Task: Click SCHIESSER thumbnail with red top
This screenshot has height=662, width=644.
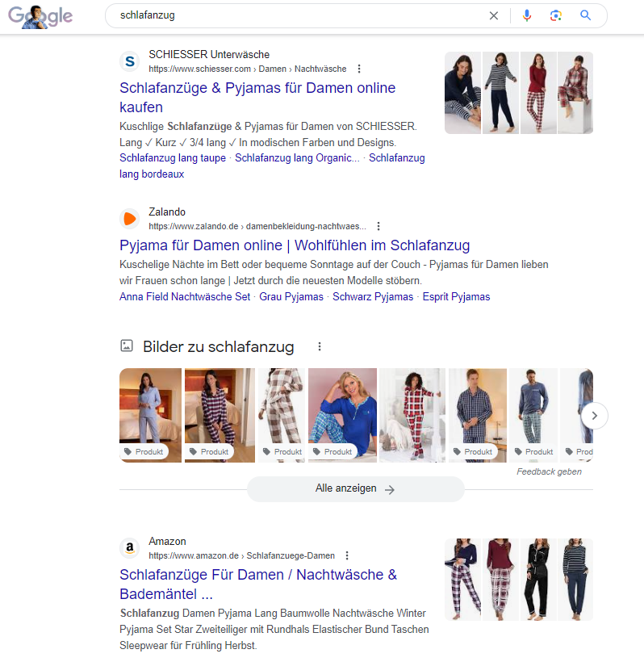Action: [x=538, y=93]
